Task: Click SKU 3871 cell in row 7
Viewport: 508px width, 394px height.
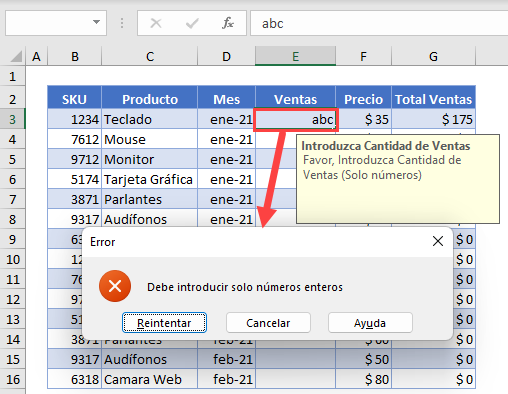Action: point(74,199)
